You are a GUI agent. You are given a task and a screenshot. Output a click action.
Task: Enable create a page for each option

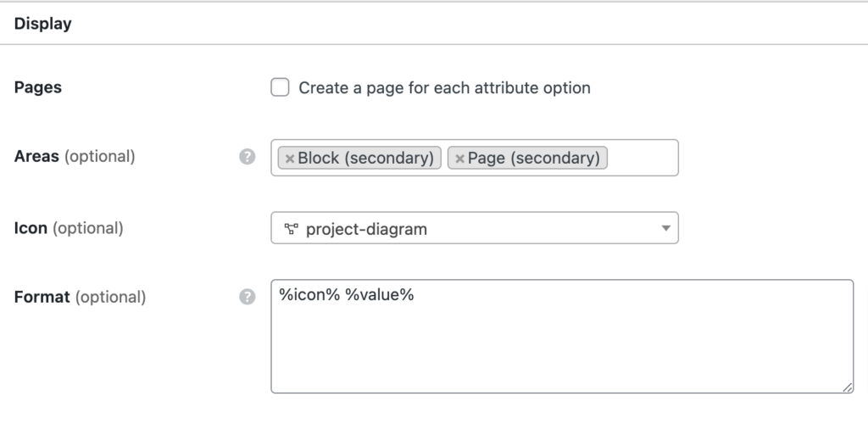coord(280,87)
